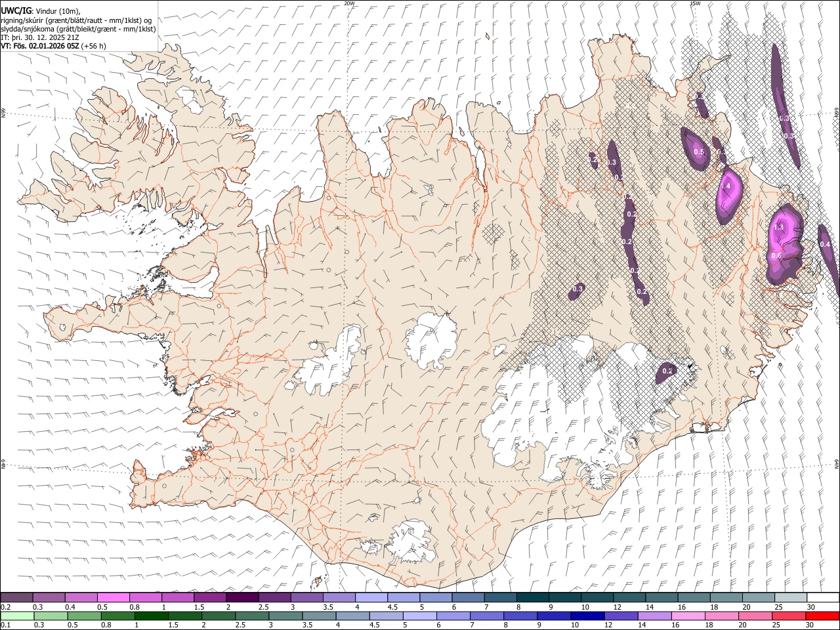Click the 18 tick label on the snow scale
Image resolution: width=840 pixels, height=630 pixels.
click(713, 607)
